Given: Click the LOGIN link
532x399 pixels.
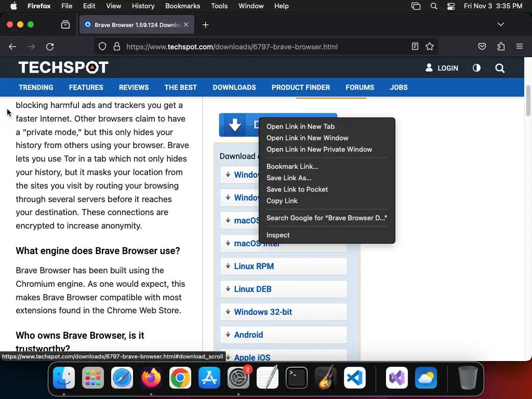Looking at the screenshot, I should point(442,68).
